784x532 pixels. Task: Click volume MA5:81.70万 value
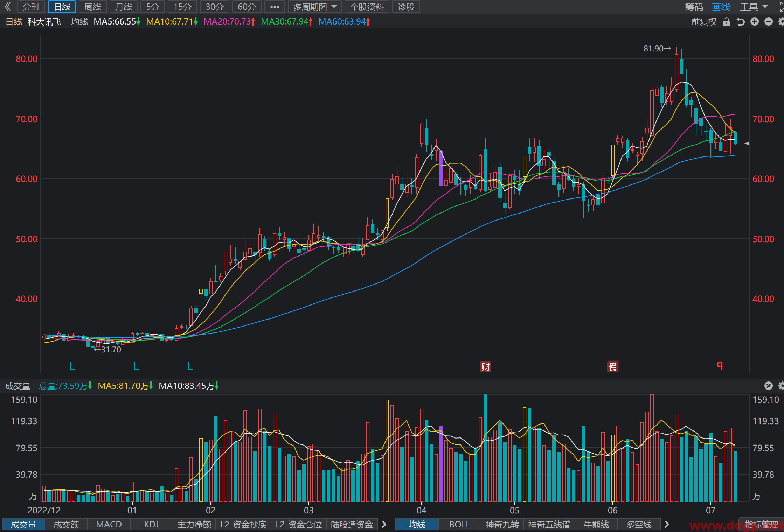[125, 386]
